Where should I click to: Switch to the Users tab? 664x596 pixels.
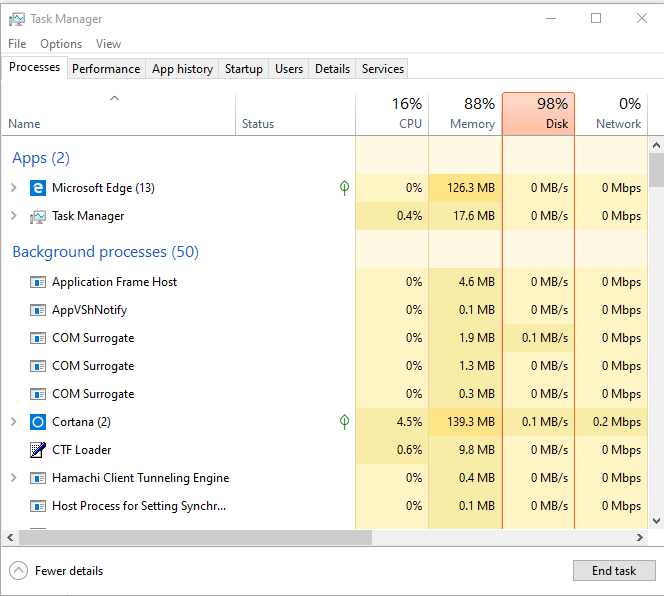289,69
